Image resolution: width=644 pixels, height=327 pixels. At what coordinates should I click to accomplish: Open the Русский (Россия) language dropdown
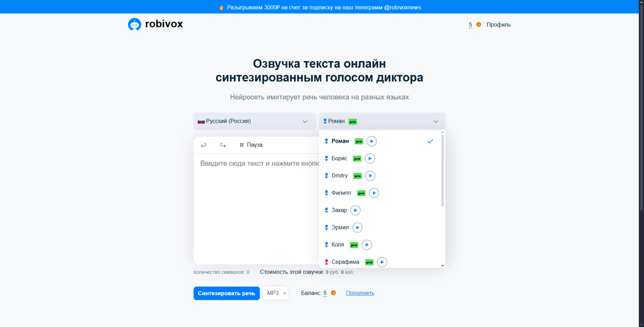pyautogui.click(x=254, y=121)
